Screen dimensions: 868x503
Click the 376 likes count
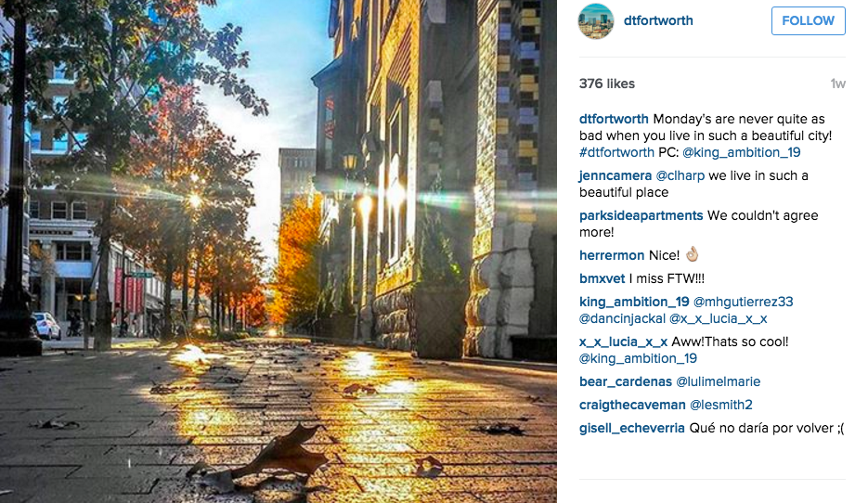(607, 84)
